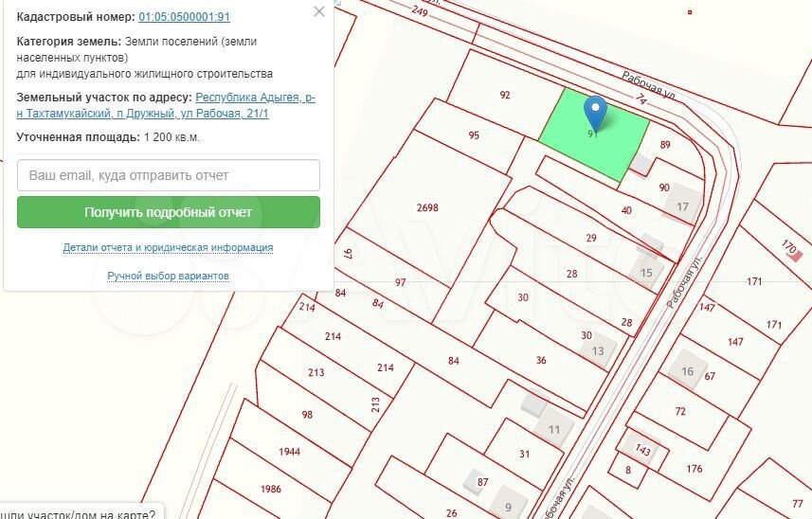812x519 pixels.
Task: Open Детали отчета и юридическая информация link
Action: pos(168,247)
